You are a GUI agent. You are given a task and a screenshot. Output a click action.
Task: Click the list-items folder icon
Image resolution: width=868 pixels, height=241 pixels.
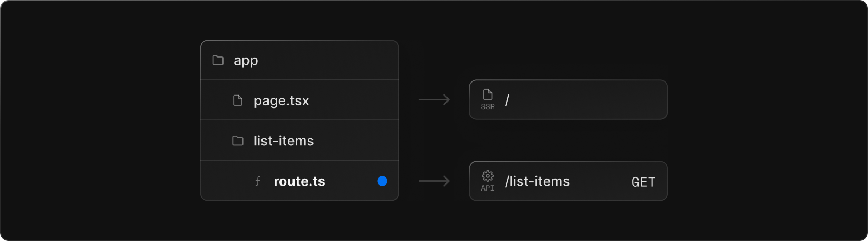238,141
